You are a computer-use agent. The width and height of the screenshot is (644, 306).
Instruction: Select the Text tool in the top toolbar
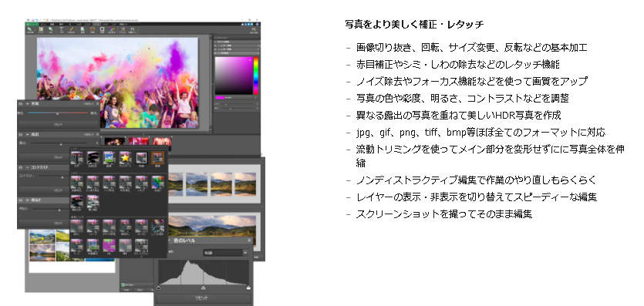click(x=62, y=29)
